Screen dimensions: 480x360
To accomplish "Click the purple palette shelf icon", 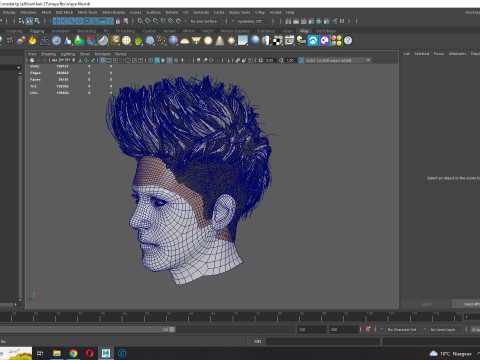I will (x=324, y=41).
